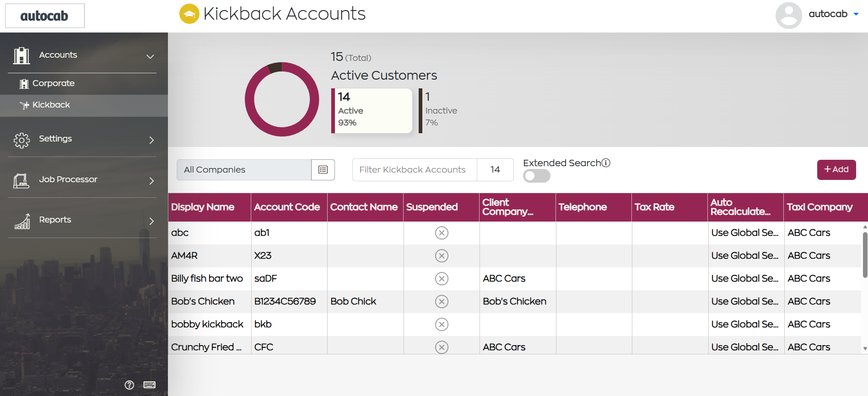Focus the Filter Kickback Accounts field
The height and width of the screenshot is (396, 868).
click(415, 170)
